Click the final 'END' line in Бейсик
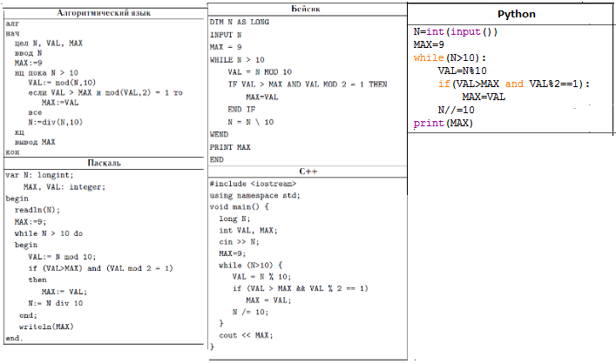Viewport: 616px width, 364px height. (216, 159)
